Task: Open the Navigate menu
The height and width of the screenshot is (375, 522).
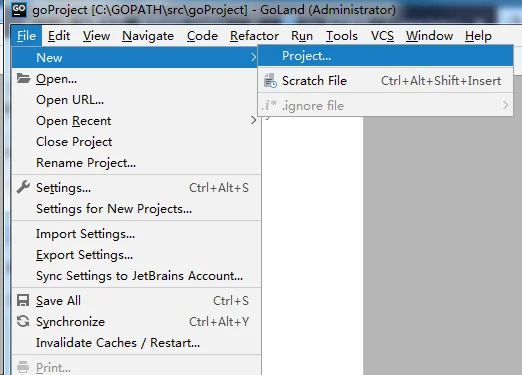Action: click(x=148, y=36)
